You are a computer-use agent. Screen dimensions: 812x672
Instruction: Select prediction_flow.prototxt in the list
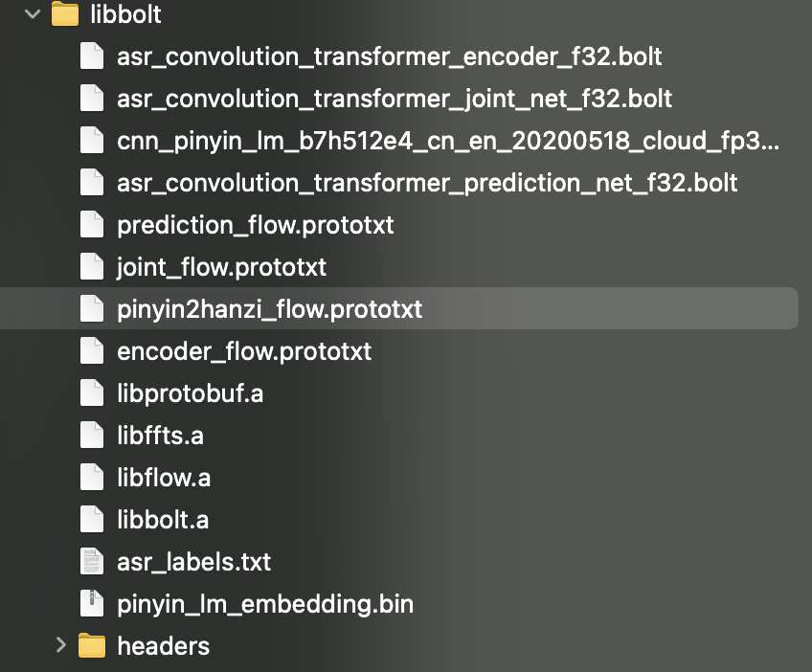[256, 225]
